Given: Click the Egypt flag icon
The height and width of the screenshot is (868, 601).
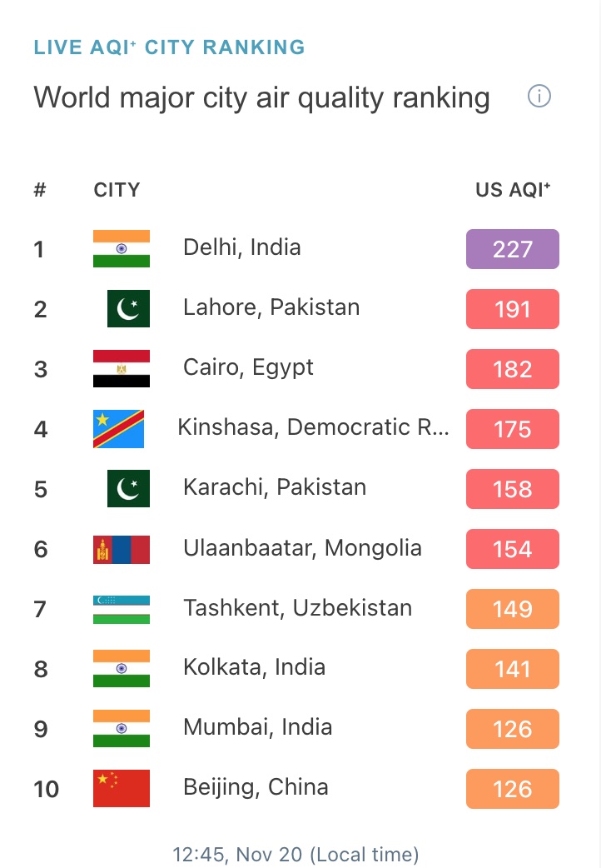Looking at the screenshot, I should (122, 369).
